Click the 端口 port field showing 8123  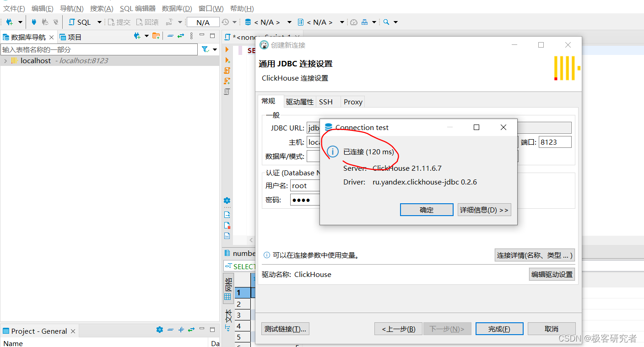point(555,142)
